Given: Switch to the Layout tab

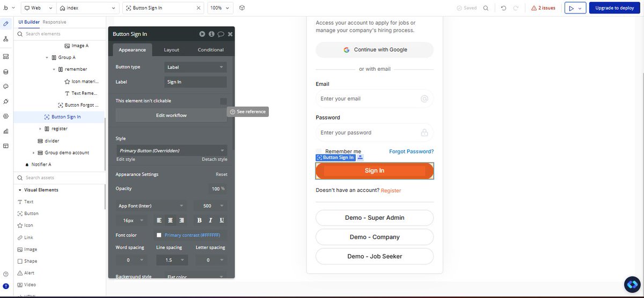Looking at the screenshot, I should (172, 49).
